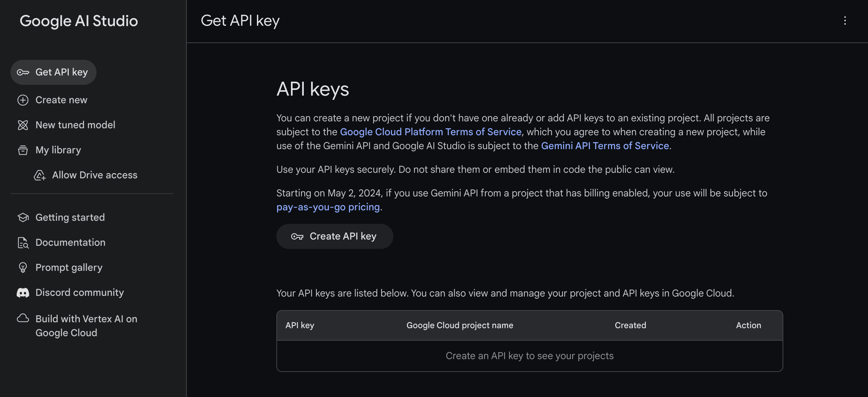Click the Prompt gallery lightbulb icon
The image size is (868, 397).
pos(23,267)
